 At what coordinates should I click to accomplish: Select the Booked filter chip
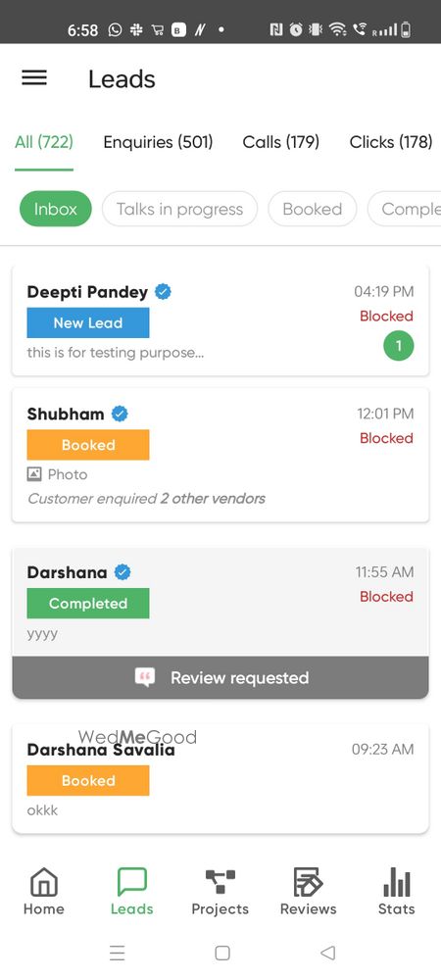[313, 209]
